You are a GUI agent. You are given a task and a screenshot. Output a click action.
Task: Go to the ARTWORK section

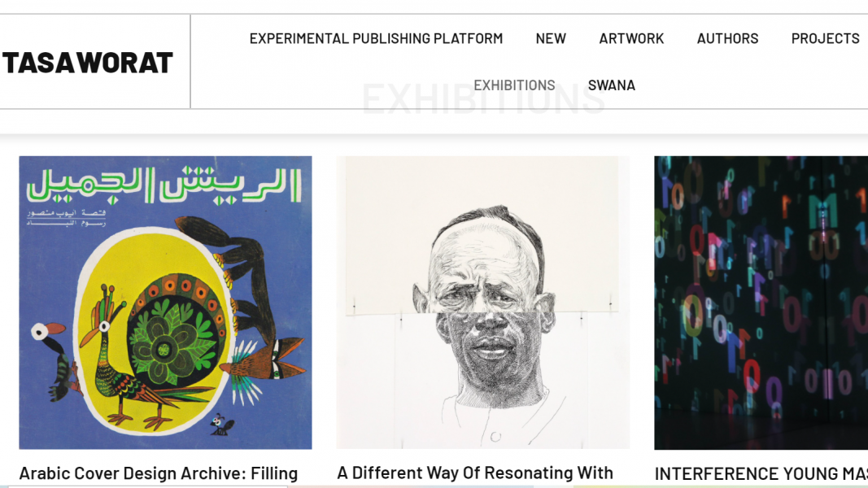631,39
